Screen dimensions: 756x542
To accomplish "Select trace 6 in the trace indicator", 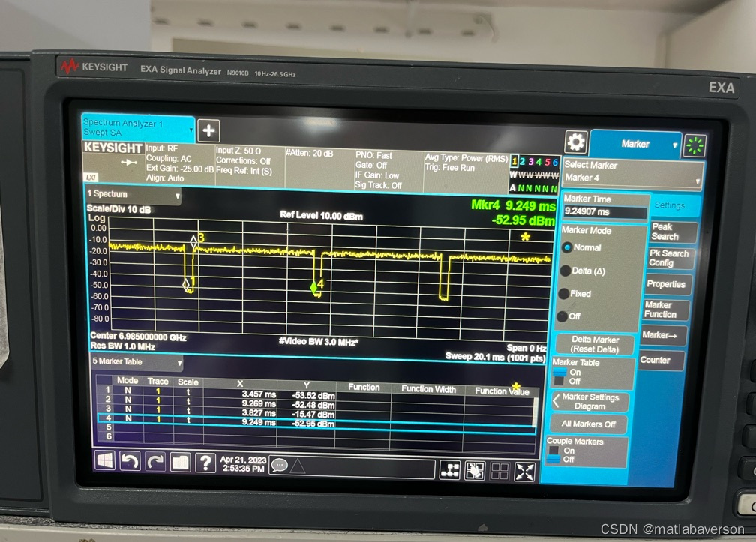I will [555, 163].
